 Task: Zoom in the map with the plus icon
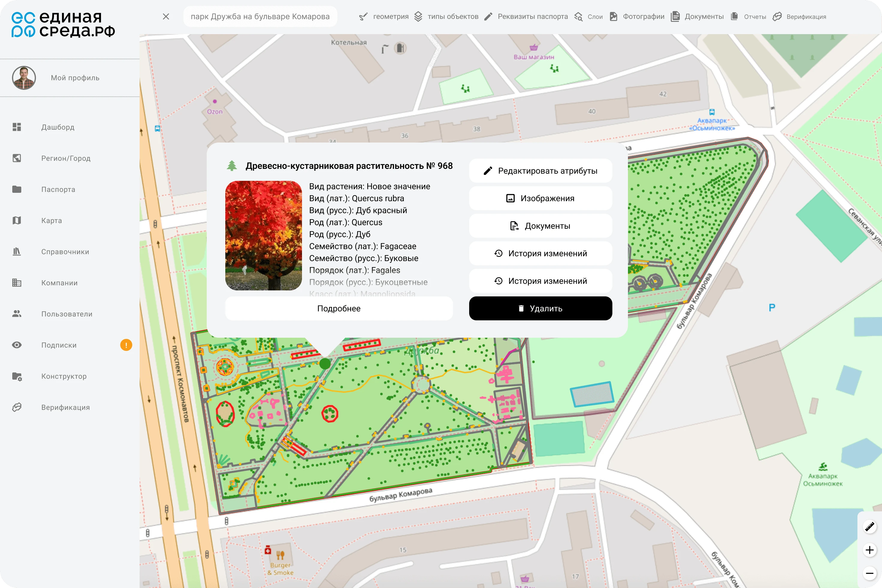tap(869, 550)
